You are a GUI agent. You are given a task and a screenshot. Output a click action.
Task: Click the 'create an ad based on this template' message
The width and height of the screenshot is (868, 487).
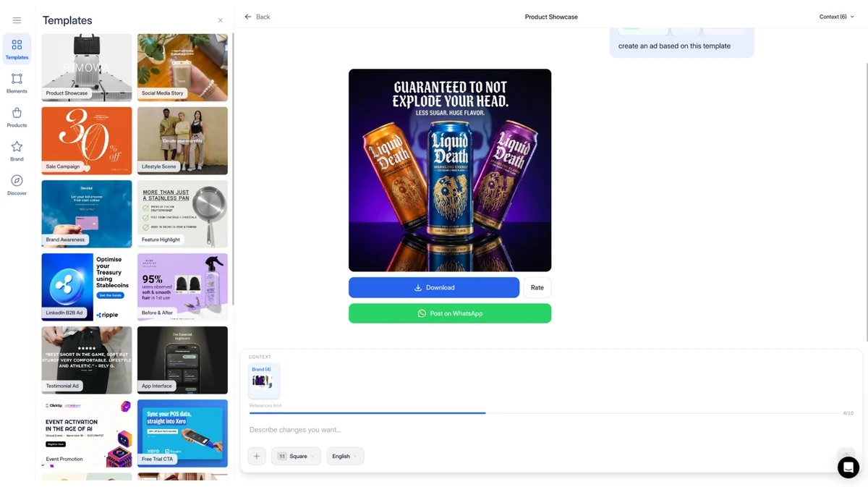(674, 46)
